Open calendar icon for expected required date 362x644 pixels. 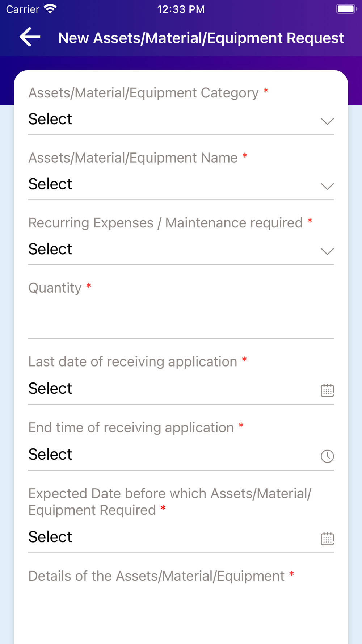pyautogui.click(x=327, y=539)
